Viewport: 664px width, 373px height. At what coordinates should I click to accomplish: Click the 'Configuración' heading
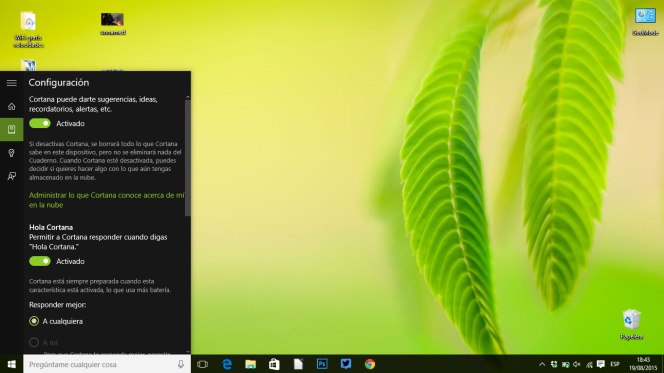[x=59, y=83]
